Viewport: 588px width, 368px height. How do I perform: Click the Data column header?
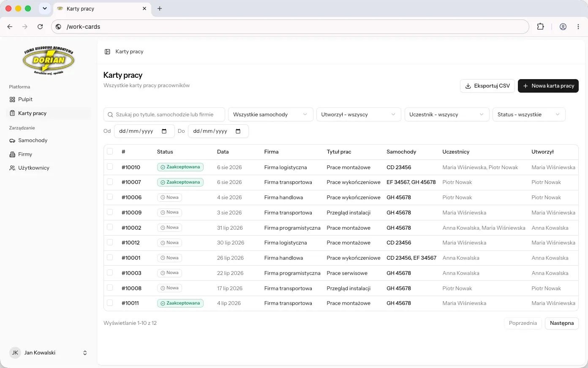point(223,152)
